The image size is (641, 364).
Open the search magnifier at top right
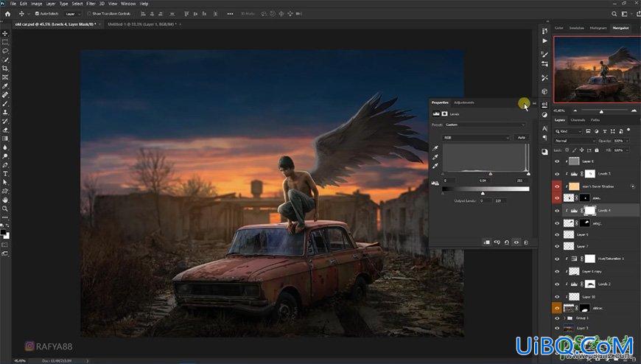(614, 13)
